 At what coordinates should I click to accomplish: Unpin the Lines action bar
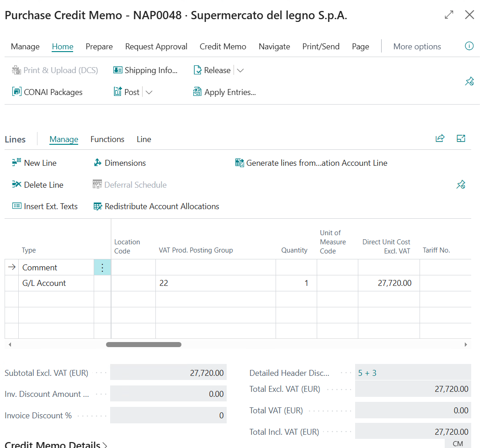pyautogui.click(x=461, y=184)
